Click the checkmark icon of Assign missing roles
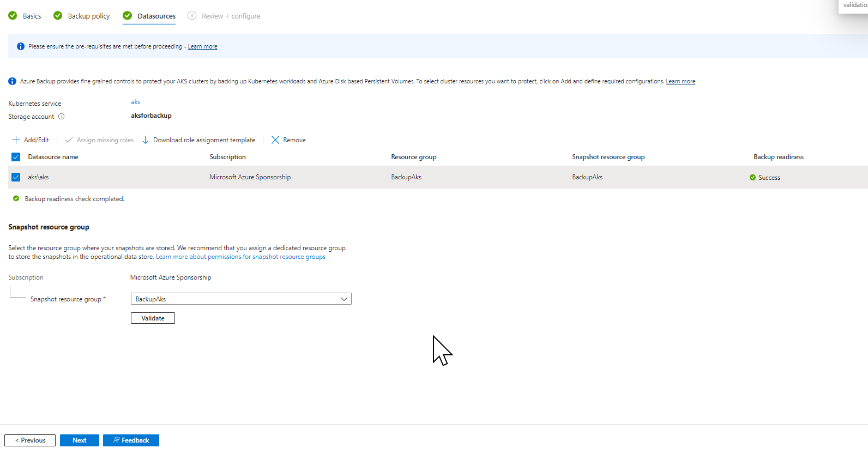 [69, 140]
